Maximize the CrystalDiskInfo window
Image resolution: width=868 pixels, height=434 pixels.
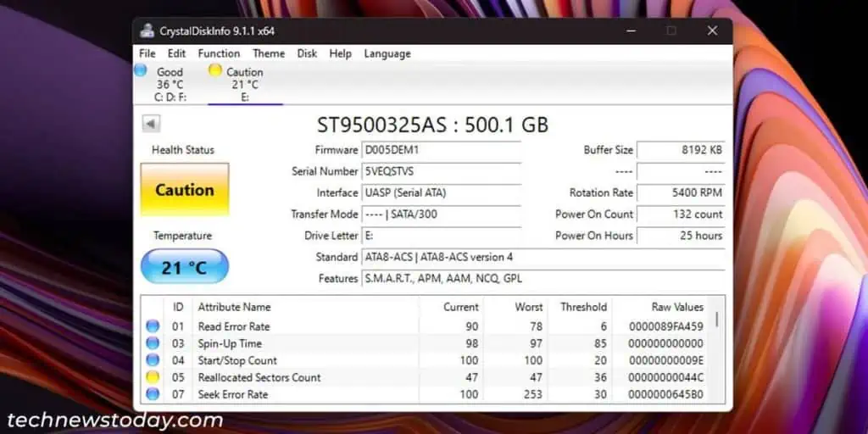(x=671, y=31)
